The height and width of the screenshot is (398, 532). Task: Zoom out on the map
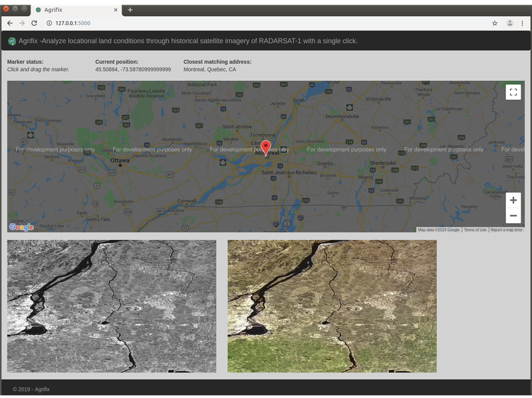pyautogui.click(x=513, y=216)
